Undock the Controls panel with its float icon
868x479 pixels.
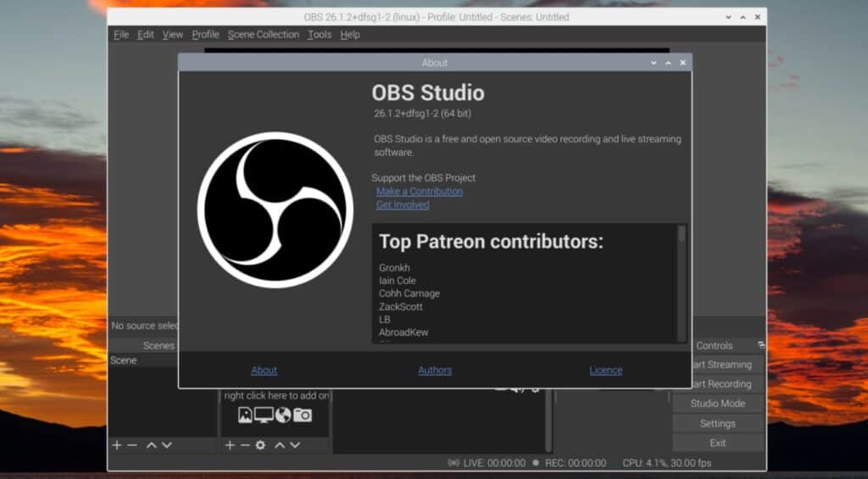pos(761,345)
